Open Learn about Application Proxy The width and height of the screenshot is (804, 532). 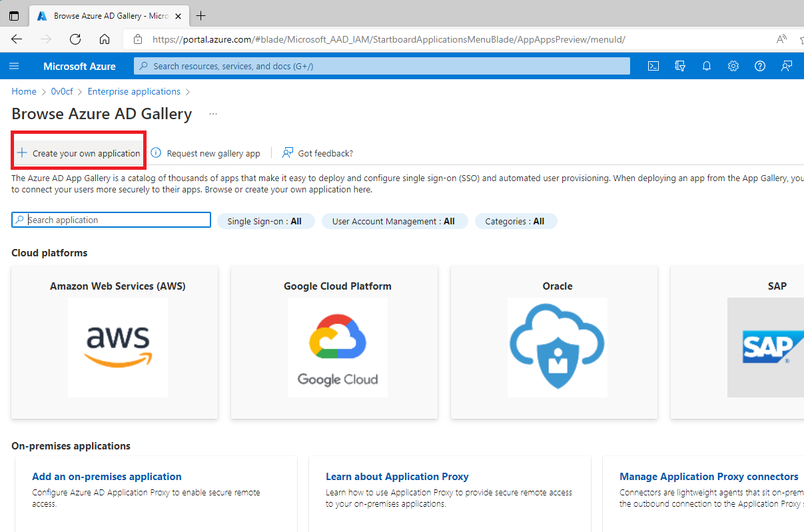pyautogui.click(x=397, y=477)
